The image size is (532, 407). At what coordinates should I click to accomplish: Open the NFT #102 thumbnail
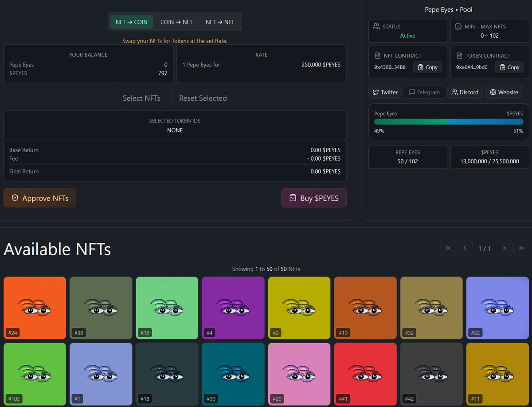(x=35, y=374)
